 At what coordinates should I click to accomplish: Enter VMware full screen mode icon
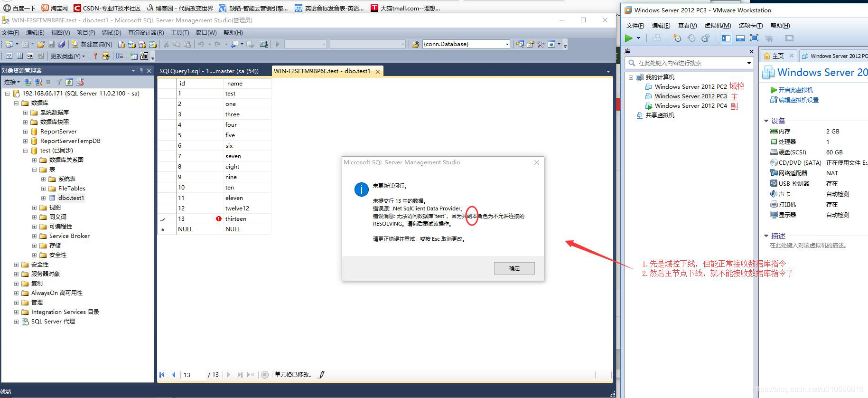tap(754, 38)
